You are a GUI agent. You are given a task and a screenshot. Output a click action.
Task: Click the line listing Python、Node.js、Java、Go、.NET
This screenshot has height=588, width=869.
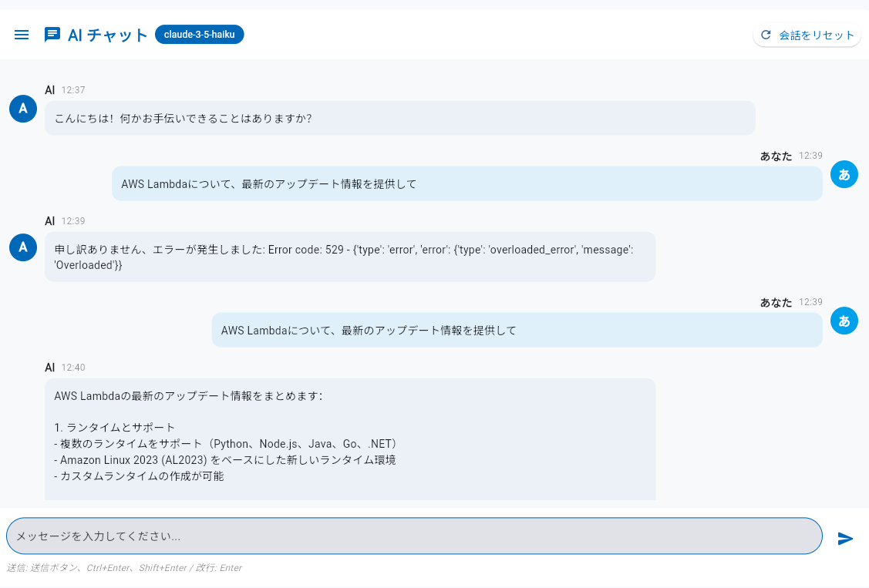[226, 443]
